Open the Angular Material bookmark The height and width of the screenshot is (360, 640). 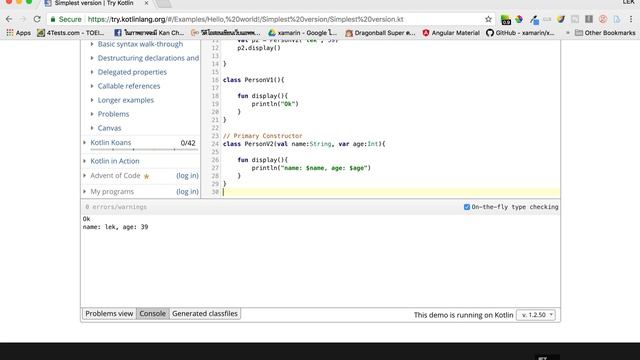pyautogui.click(x=451, y=33)
